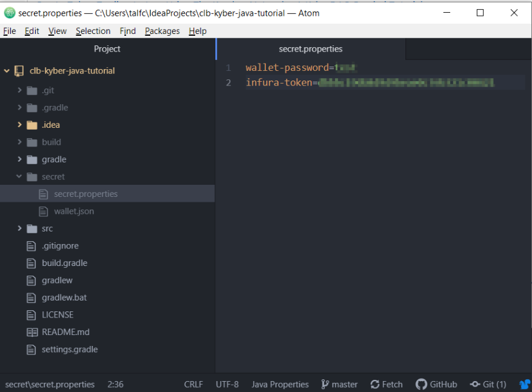532x392 pixels.
Task: Click the GitHub icon in status bar
Action: pos(421,384)
